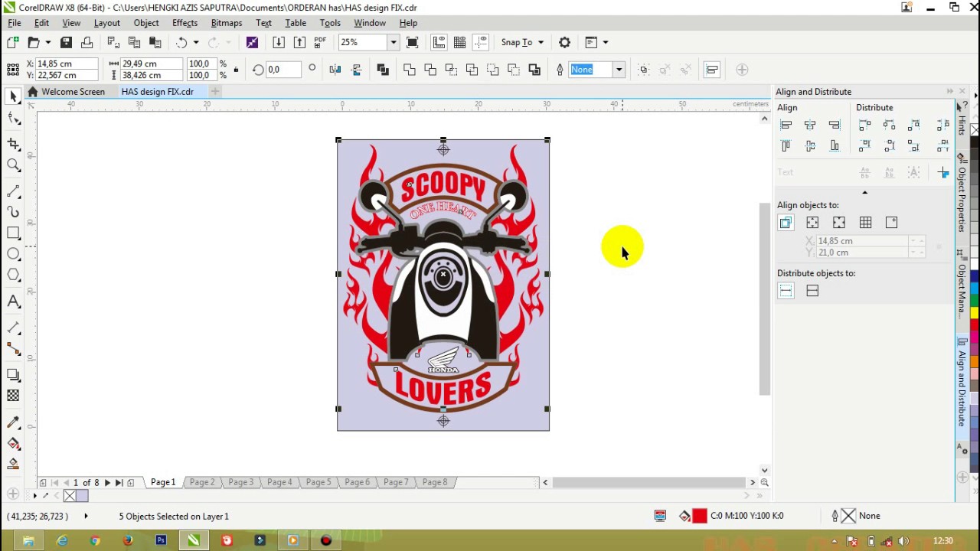Click the red palette color swatch
Viewport: 980px width, 551px height.
[975, 324]
